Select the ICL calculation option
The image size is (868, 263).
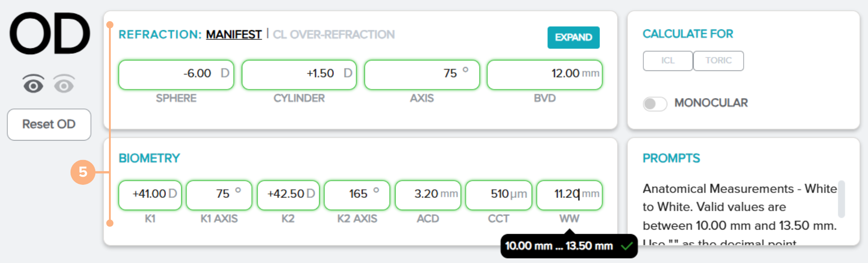(x=668, y=61)
